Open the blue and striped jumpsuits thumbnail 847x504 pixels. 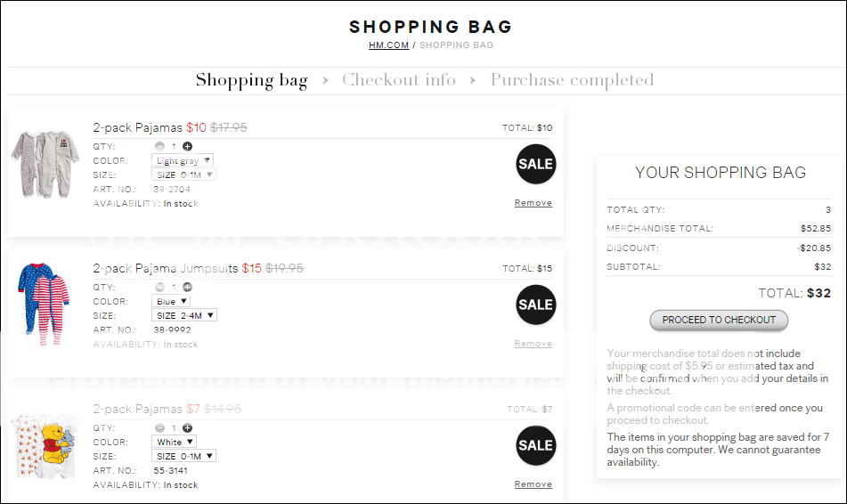[44, 305]
